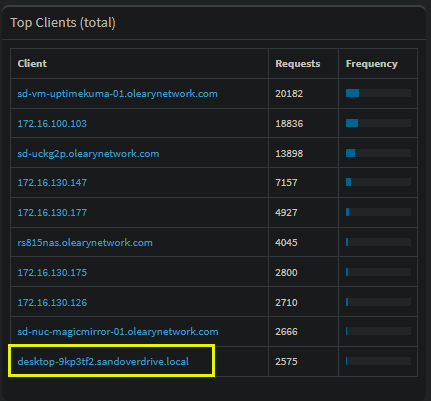Click the frequency bar for 172.16.130.147
Screen dimensions: 431x401
tap(378, 182)
